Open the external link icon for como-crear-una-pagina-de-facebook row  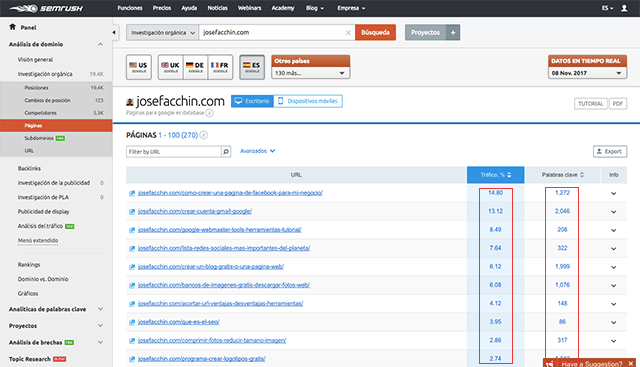[x=132, y=194]
